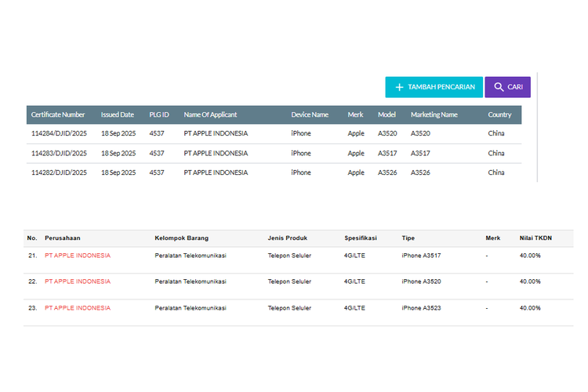Screen dimensions: 588x392
Task: Click the Issued Date column header
Action: click(118, 114)
